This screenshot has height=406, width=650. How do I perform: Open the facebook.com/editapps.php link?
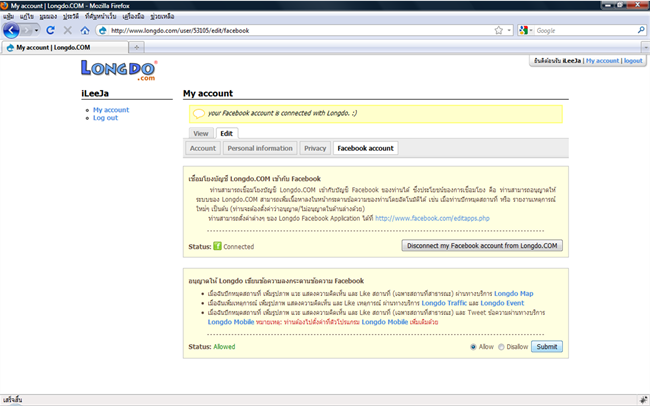(x=432, y=218)
